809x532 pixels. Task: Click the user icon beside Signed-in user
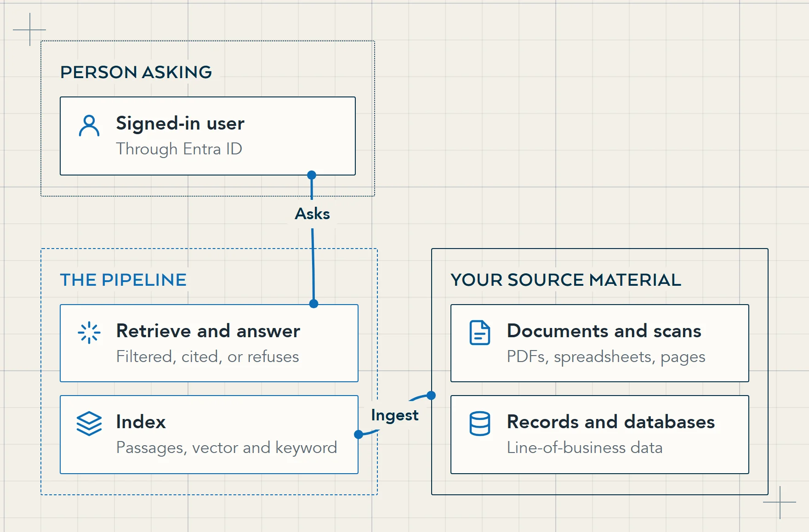[89, 126]
